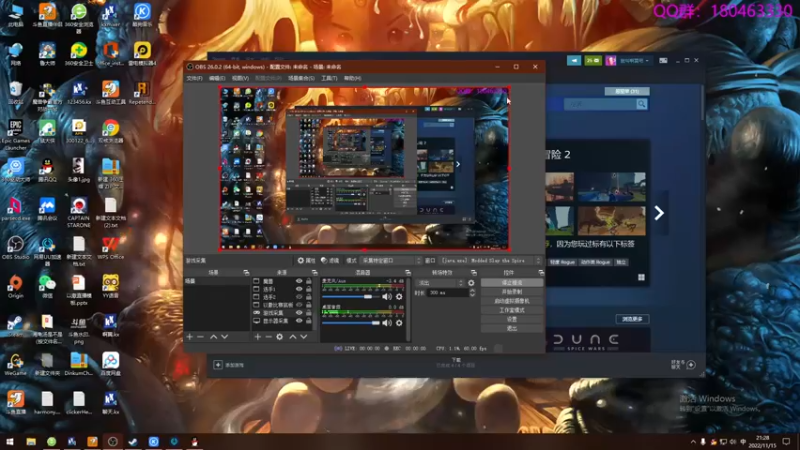800x450 pixels.
Task: Open the capture mode (模式) dropdown
Action: point(391,260)
